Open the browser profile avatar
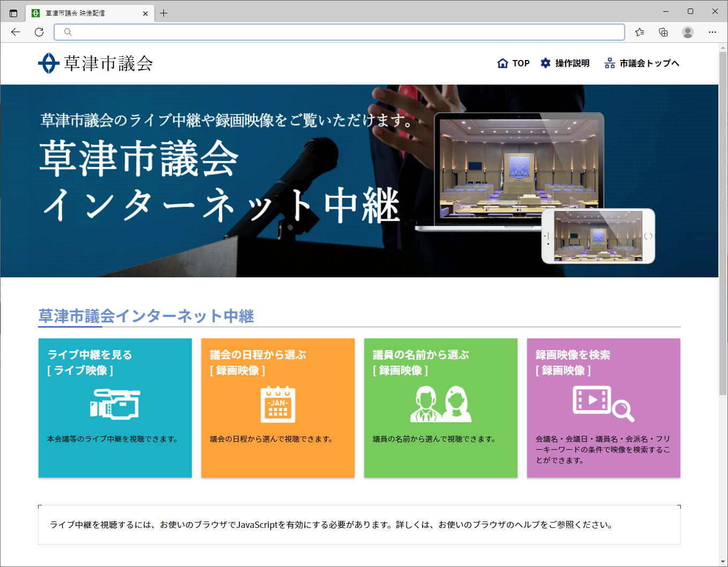728x567 pixels. point(688,32)
